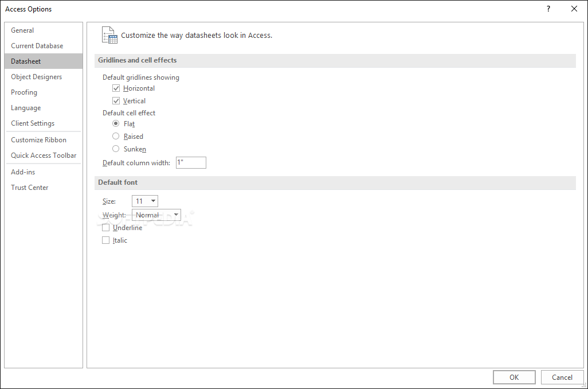Open Customize Ribbon page

(44, 139)
